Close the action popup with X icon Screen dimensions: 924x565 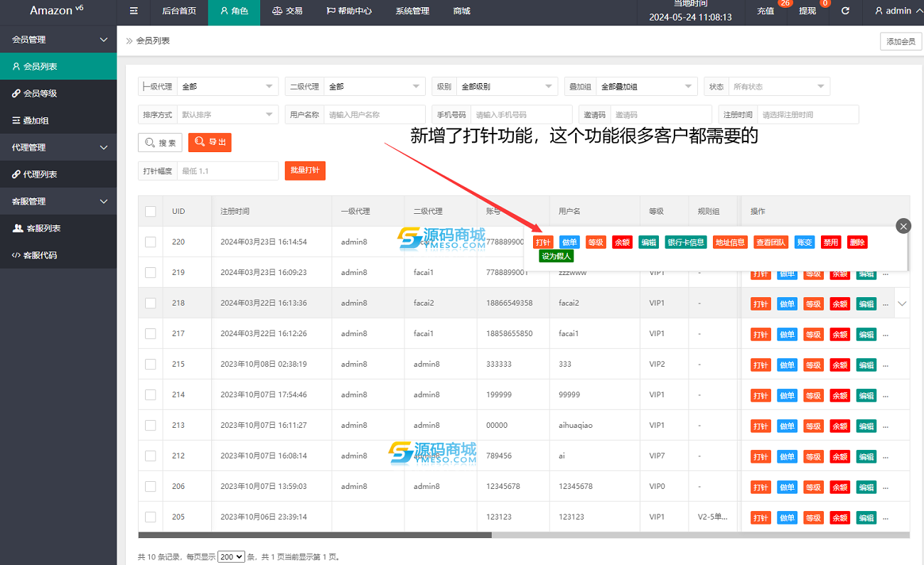pos(903,226)
